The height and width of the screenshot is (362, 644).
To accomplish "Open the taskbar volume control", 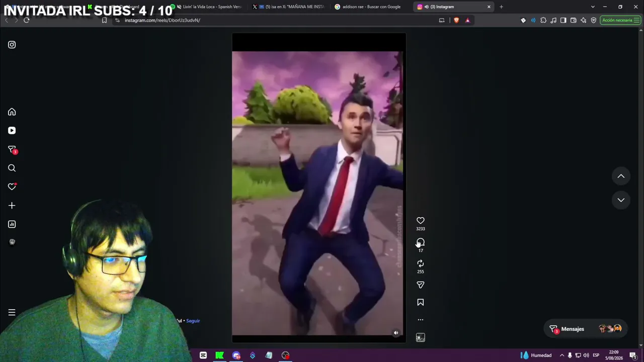I will 586,355.
